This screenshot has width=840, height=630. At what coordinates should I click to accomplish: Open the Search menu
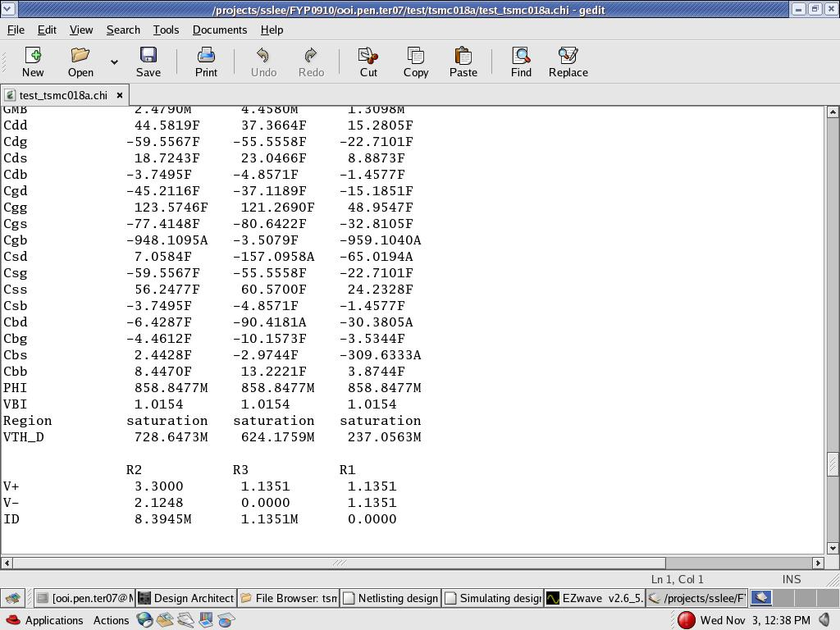point(123,30)
